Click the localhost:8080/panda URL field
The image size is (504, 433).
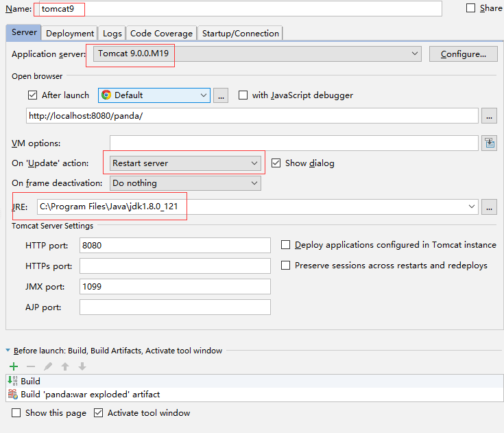pyautogui.click(x=252, y=116)
